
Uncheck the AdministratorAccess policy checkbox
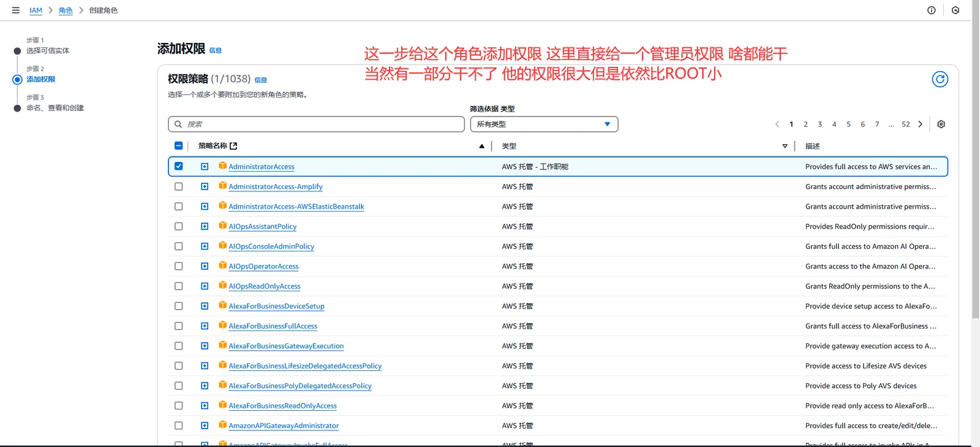178,166
